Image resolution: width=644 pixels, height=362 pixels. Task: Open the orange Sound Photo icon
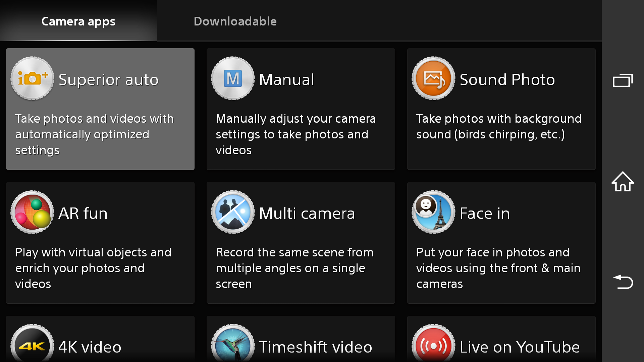pyautogui.click(x=433, y=78)
